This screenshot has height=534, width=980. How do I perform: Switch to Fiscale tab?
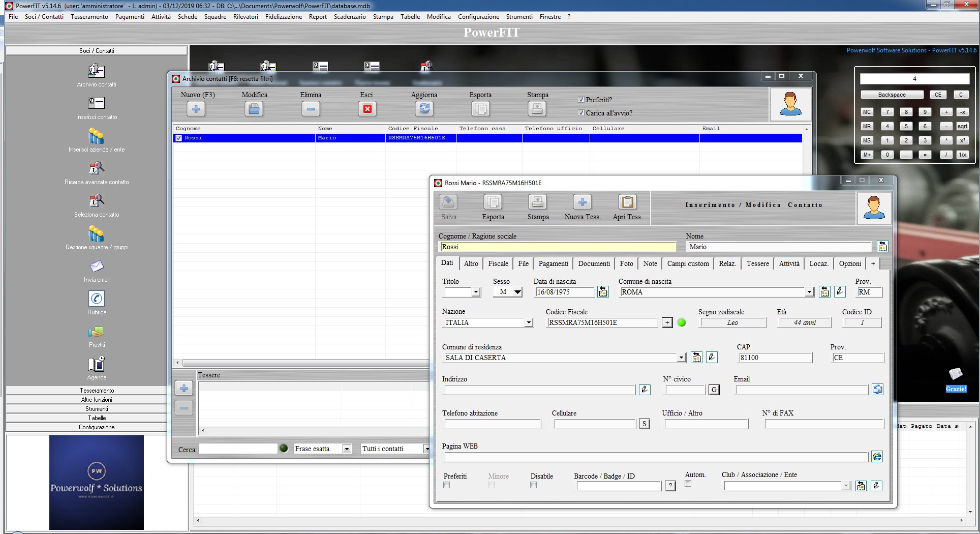498,263
